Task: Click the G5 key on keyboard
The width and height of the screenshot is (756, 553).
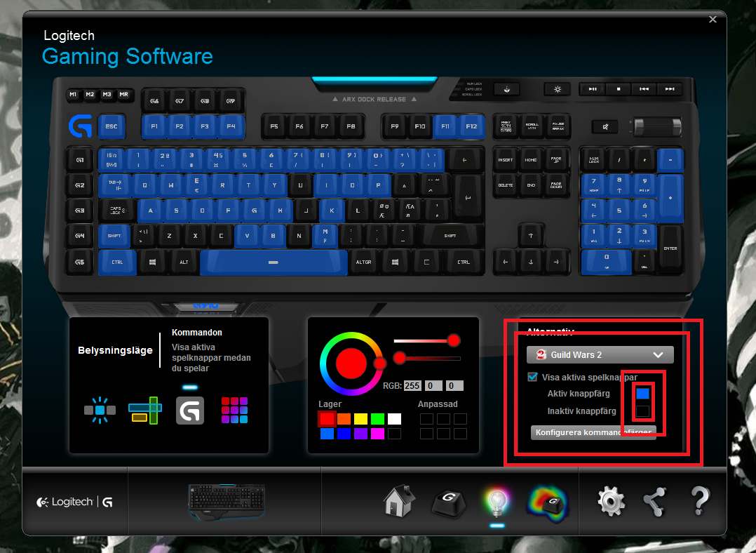Action: [79, 262]
